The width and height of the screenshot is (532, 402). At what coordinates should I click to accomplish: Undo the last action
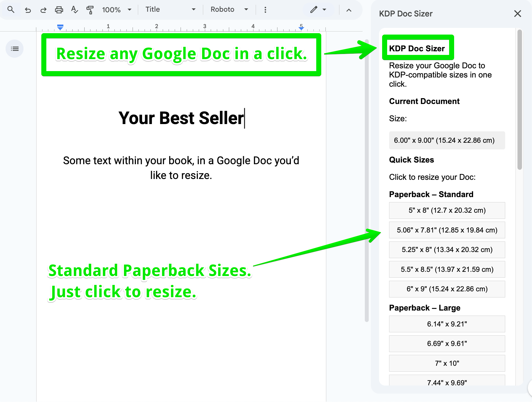(x=28, y=10)
